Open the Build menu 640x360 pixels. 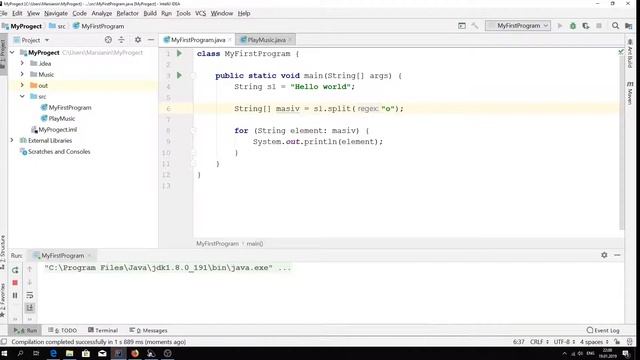click(x=150, y=13)
